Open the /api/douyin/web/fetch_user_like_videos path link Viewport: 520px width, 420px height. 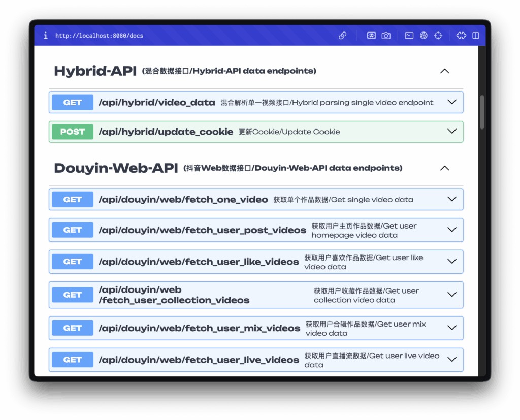(199, 262)
